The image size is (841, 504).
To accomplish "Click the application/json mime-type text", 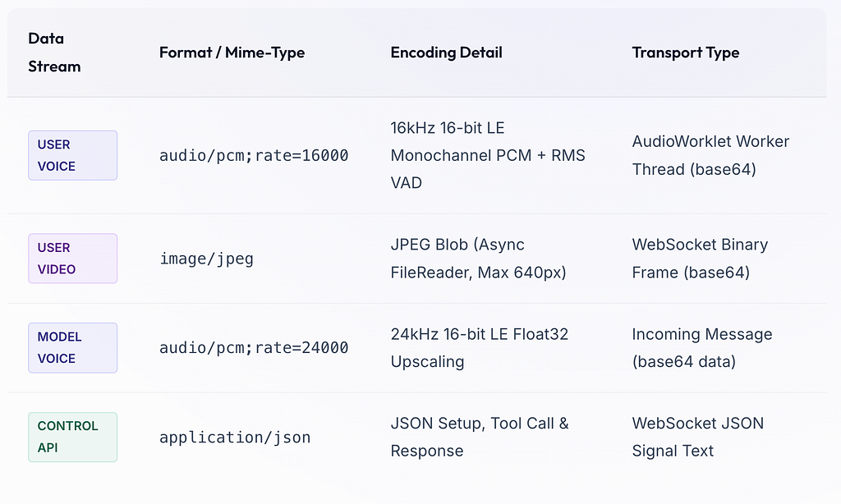I will [x=235, y=438].
